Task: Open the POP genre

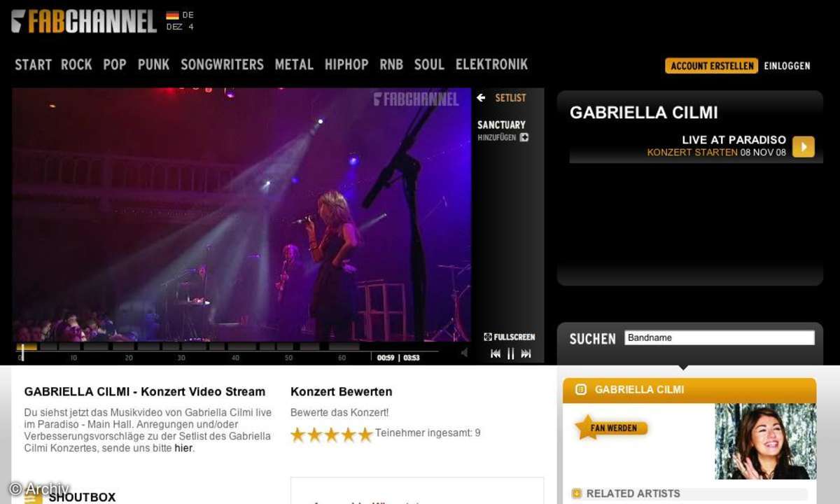Action: coord(115,64)
